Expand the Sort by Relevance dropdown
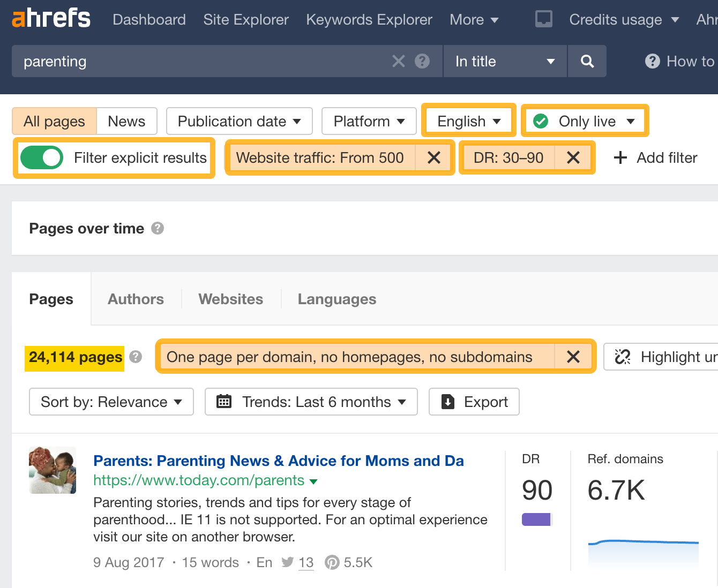 point(110,402)
